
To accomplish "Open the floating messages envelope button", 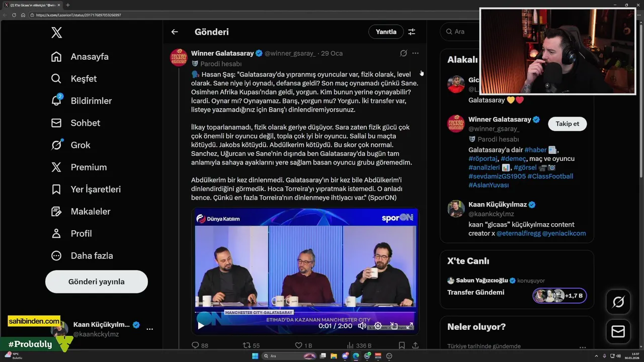I will (618, 332).
